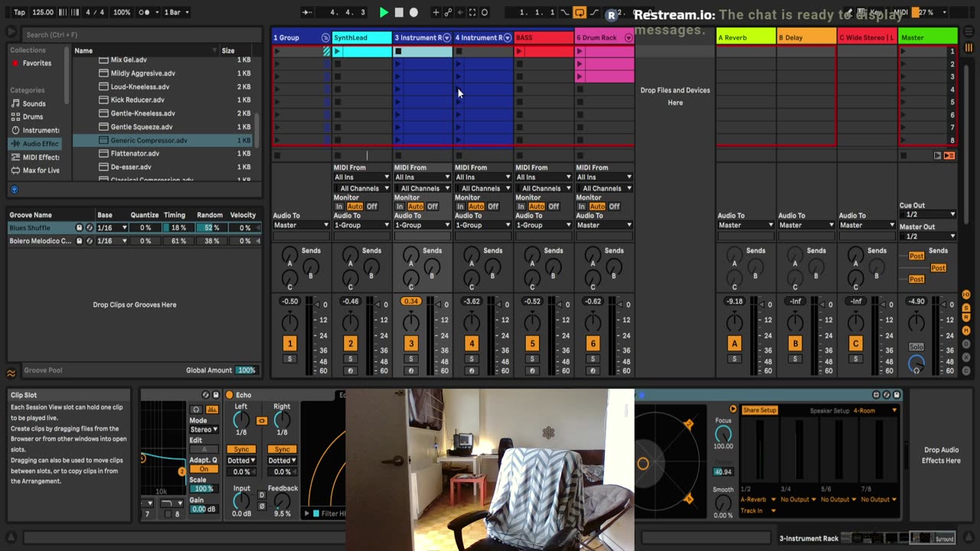Select the B Delay return track header
Image resolution: width=980 pixels, height=551 pixels.
click(x=806, y=37)
